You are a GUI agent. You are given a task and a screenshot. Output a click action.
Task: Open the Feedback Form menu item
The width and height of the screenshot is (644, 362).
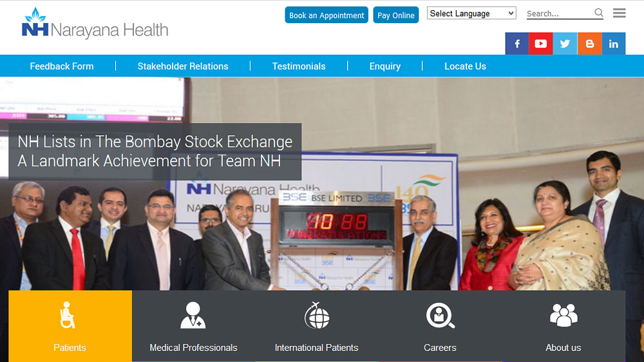coord(62,66)
